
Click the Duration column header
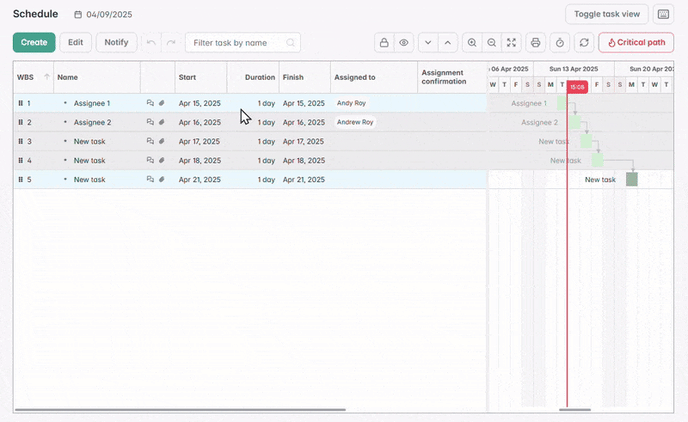(253, 77)
